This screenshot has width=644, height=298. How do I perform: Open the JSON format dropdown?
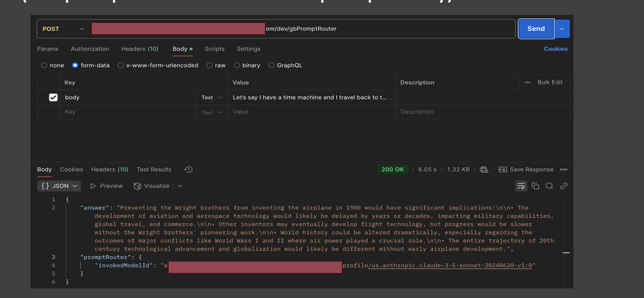[59, 186]
